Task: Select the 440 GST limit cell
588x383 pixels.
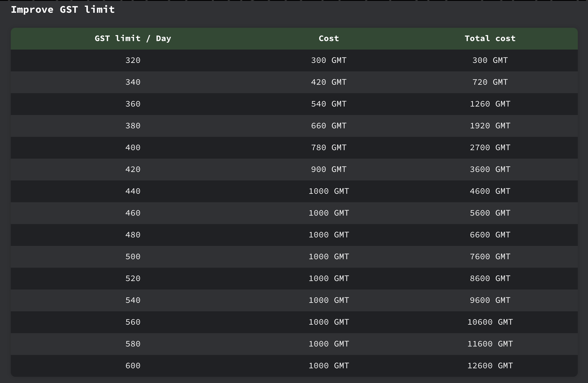Action: point(133,191)
